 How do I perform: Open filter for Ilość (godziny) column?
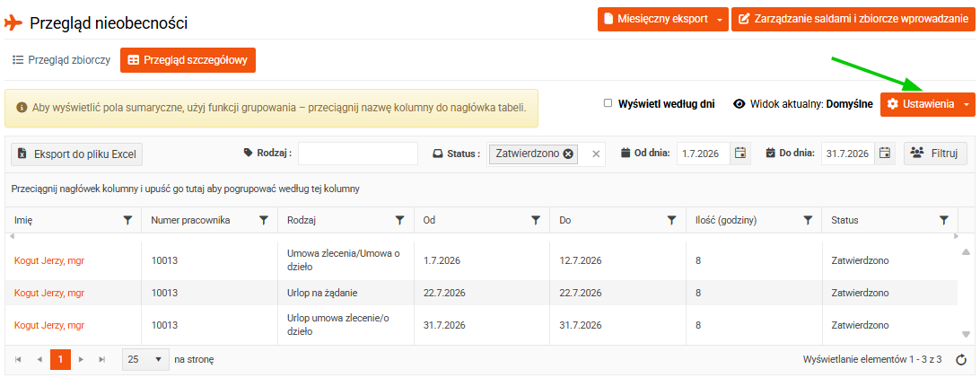808,220
